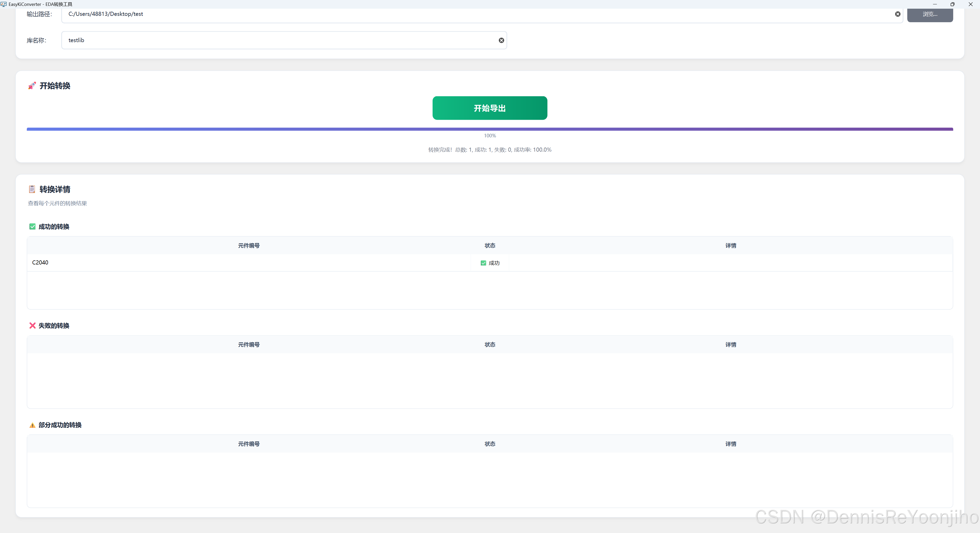The width and height of the screenshot is (980, 533).
Task: Click 元件编号 header in success table
Action: click(x=249, y=246)
